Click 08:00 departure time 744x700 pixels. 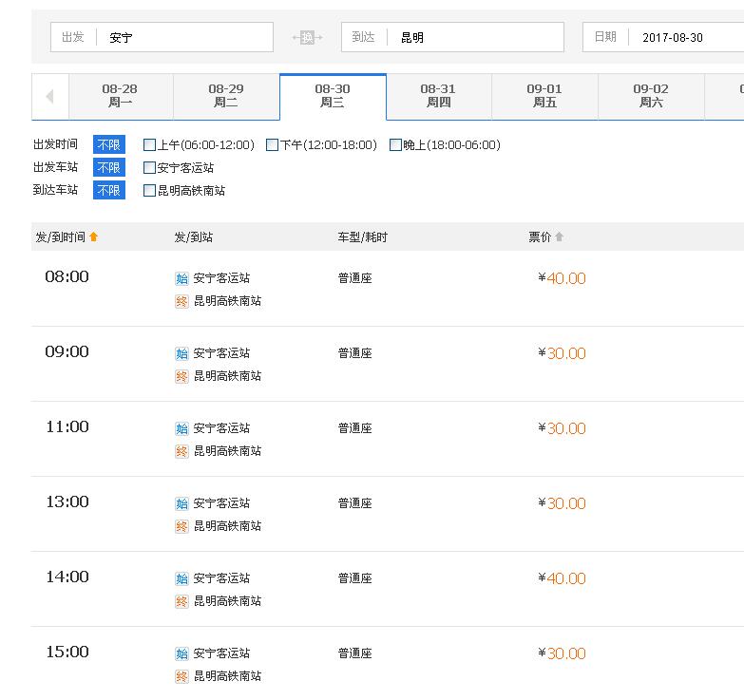67,276
